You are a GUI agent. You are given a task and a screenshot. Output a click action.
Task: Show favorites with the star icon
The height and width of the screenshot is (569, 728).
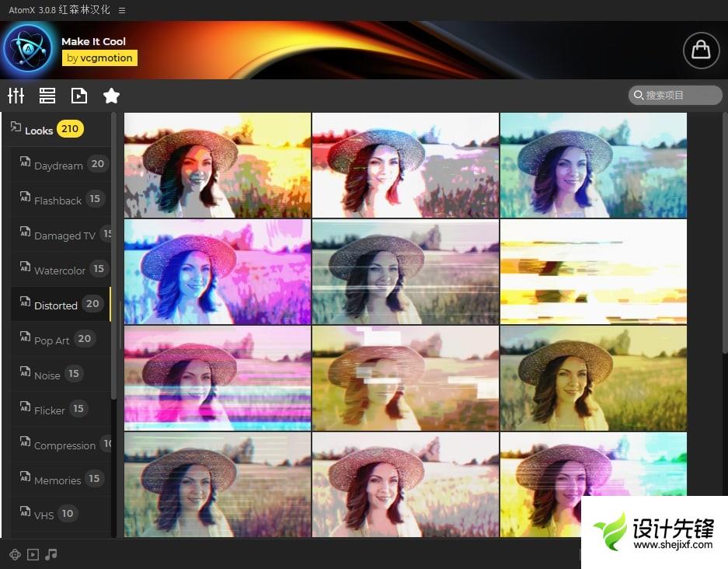[x=111, y=96]
